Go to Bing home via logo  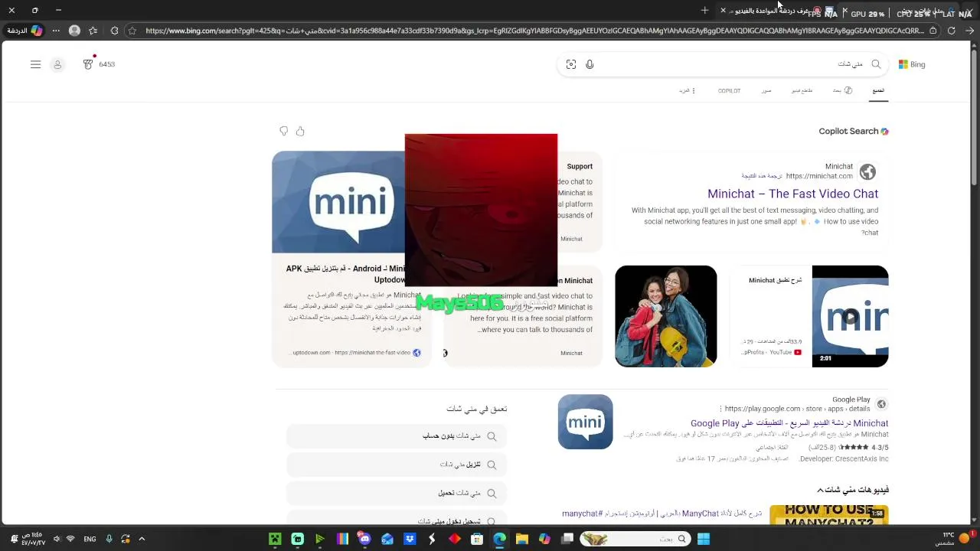912,64
